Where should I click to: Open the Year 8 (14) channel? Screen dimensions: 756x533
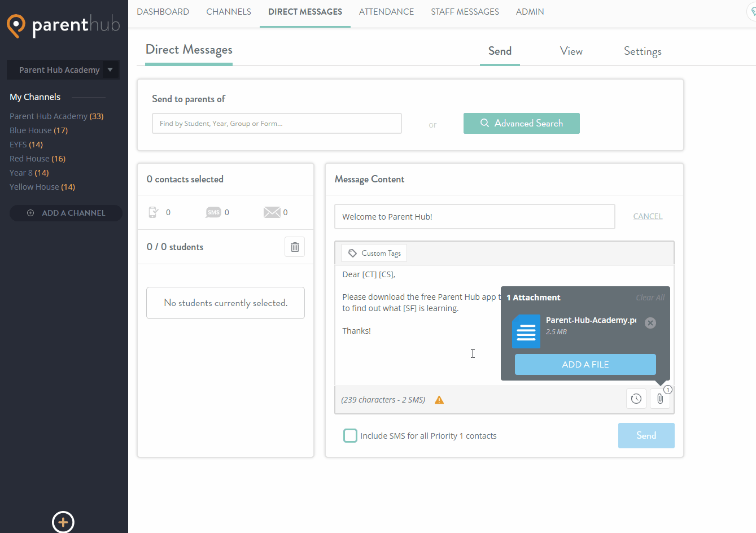(x=29, y=173)
